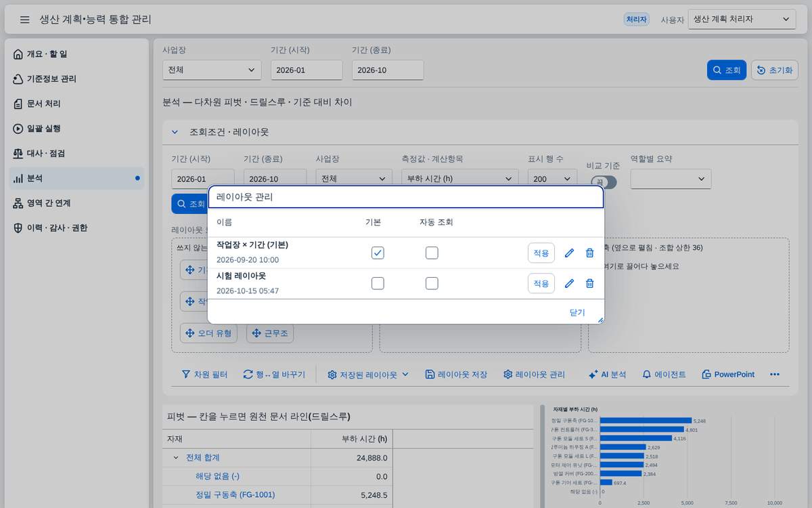This screenshot has height=508, width=812.
Task: Toggle 기본 checkbox for 시험 레이아웃
Action: coord(378,283)
